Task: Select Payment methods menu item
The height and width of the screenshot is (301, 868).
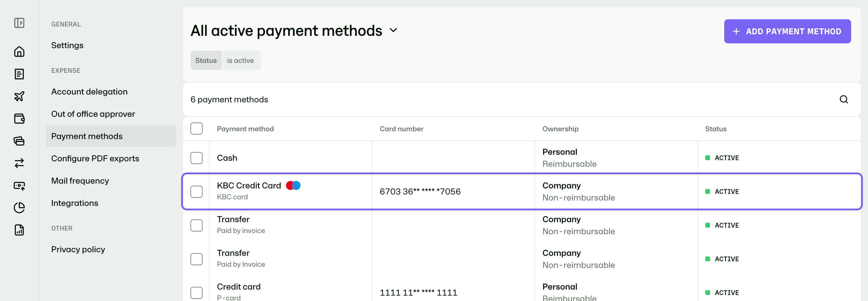Action: pos(111,136)
